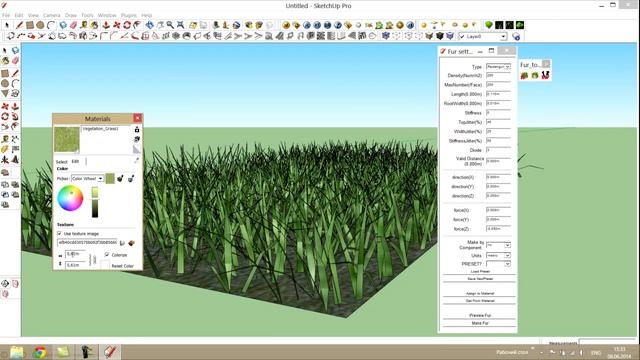
Task: Click the texture width input field
Action: click(x=75, y=254)
